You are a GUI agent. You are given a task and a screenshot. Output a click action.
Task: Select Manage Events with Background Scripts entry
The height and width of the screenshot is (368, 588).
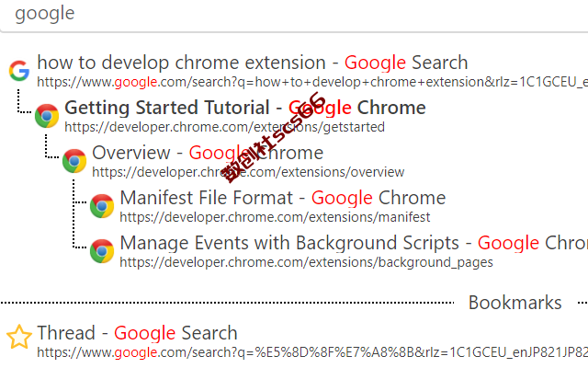pyautogui.click(x=354, y=243)
